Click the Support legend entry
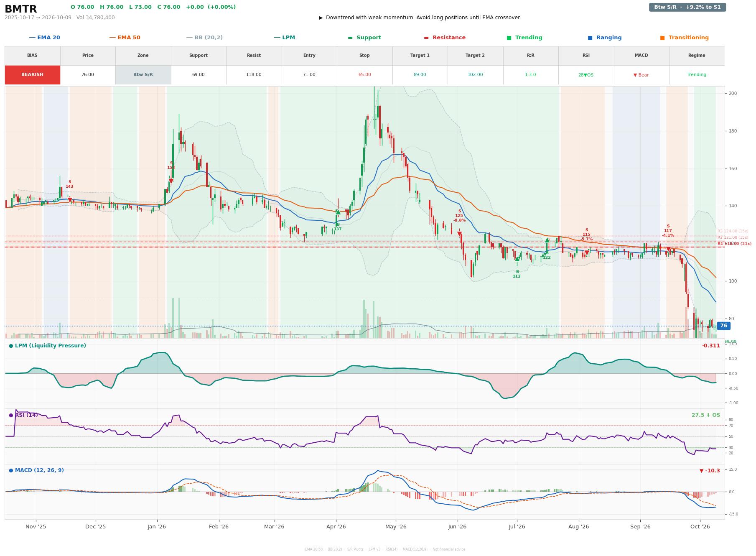Screen dimensions: 756x556 click(364, 38)
